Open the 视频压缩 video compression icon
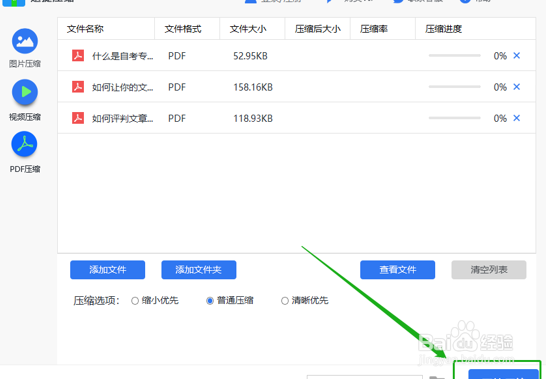546x379 pixels. coord(25,92)
